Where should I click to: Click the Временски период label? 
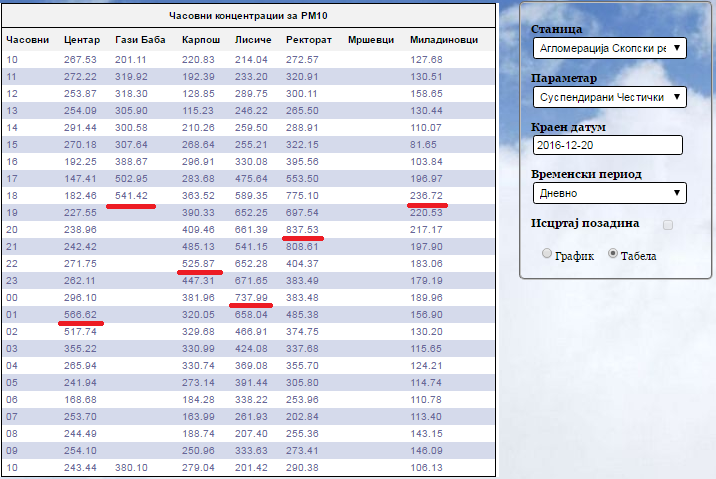tap(586, 174)
